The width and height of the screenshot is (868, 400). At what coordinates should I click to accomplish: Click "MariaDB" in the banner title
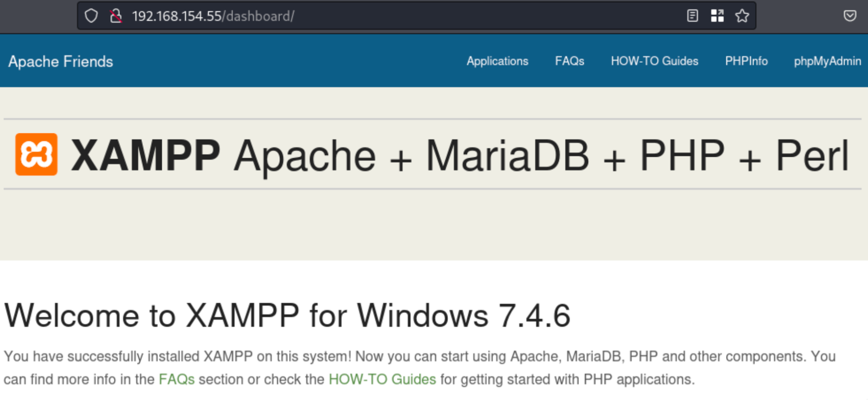[507, 155]
